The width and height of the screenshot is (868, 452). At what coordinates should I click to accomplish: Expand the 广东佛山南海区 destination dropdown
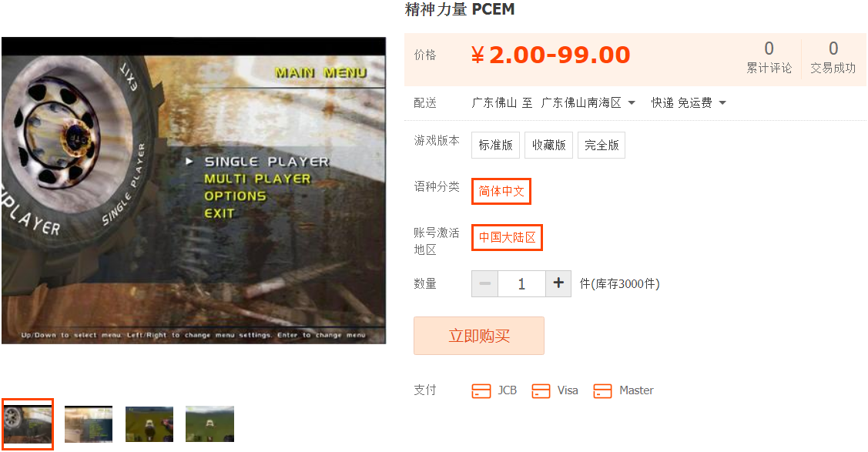(588, 103)
